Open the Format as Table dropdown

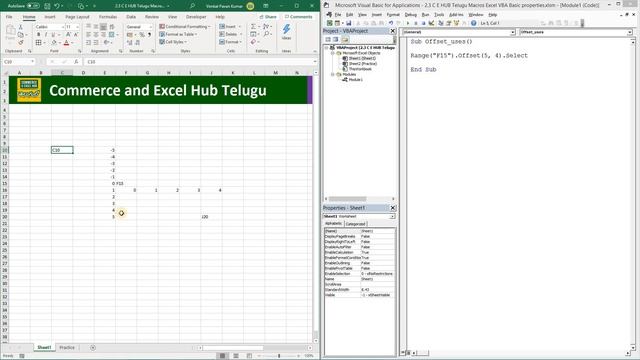pyautogui.click(x=178, y=34)
